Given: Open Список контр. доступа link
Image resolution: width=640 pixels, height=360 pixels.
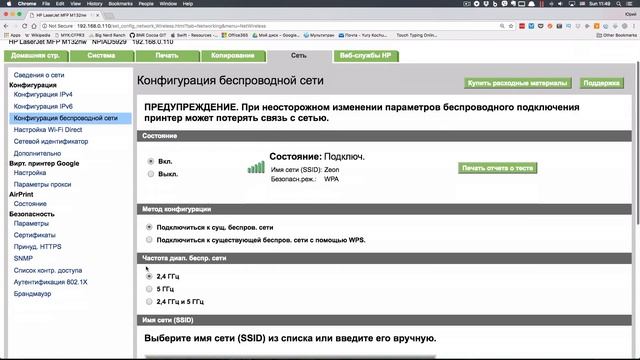Looking at the screenshot, I should 48,270.
